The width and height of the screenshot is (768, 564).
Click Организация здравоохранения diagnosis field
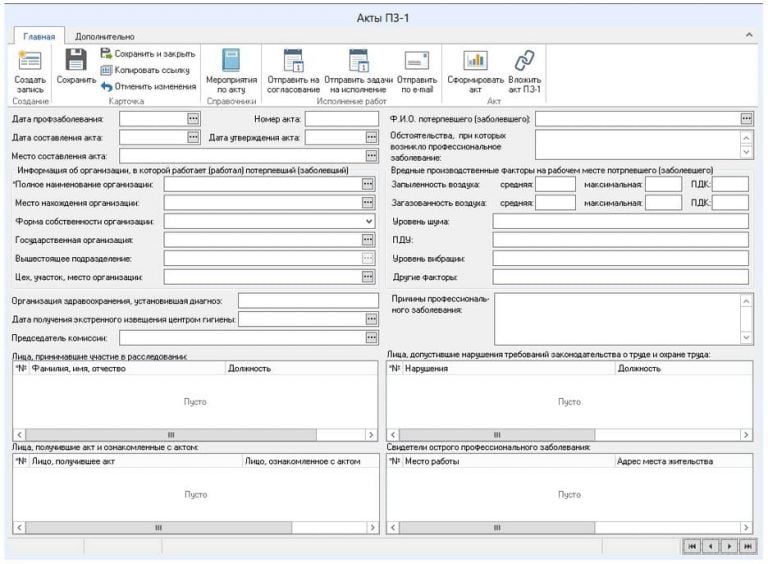click(309, 301)
